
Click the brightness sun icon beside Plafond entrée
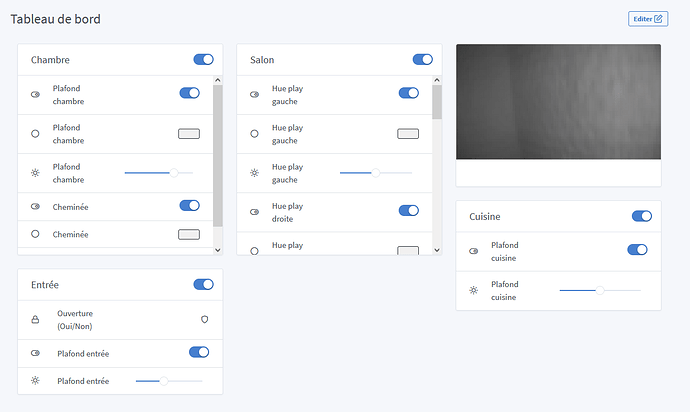tap(35, 381)
